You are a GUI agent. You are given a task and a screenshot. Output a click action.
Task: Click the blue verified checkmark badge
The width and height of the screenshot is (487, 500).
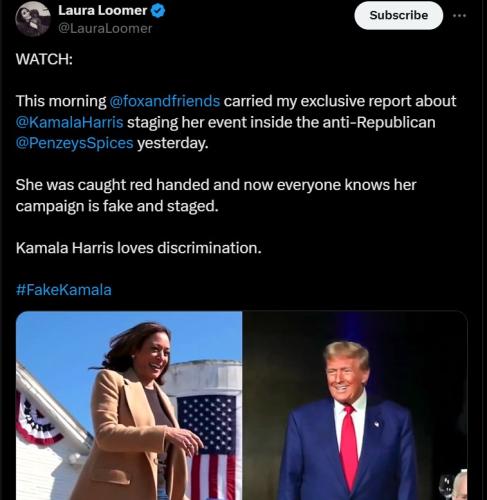tap(158, 11)
